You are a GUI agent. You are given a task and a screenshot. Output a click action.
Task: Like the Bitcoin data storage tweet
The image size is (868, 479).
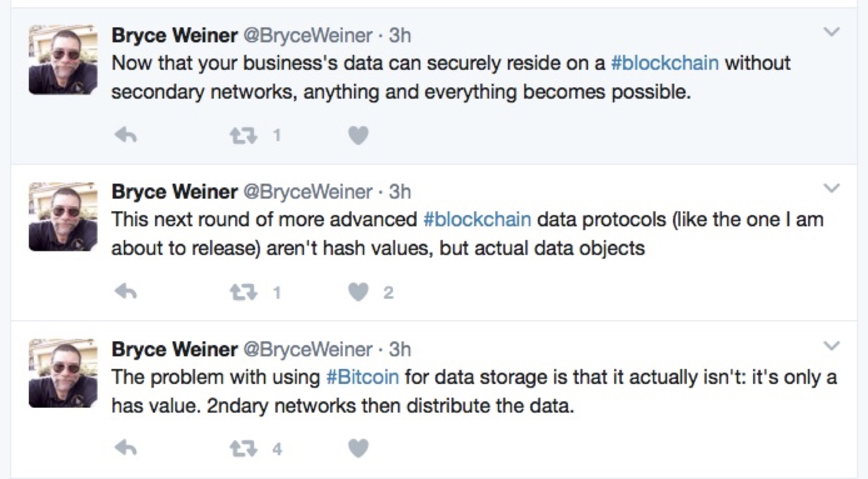(358, 448)
